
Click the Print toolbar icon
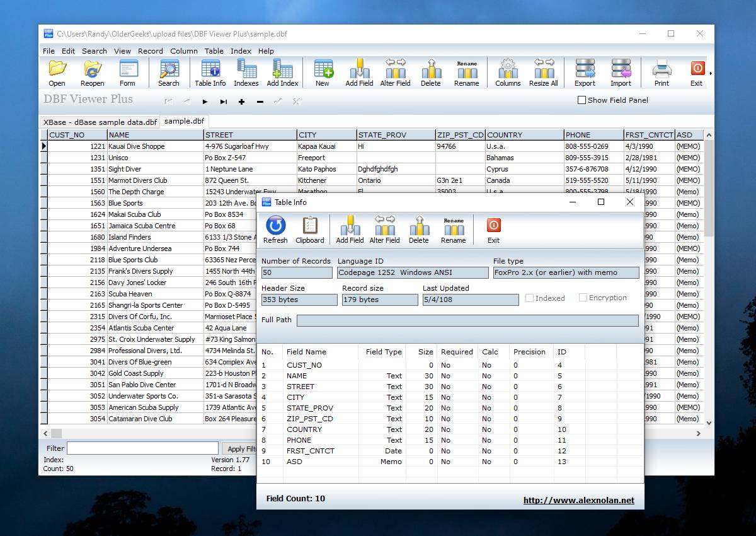(x=661, y=73)
